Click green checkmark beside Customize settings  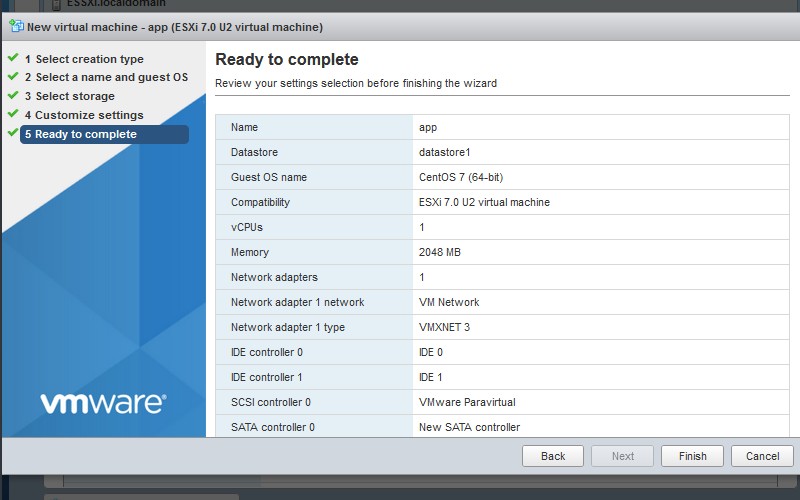pos(13,114)
